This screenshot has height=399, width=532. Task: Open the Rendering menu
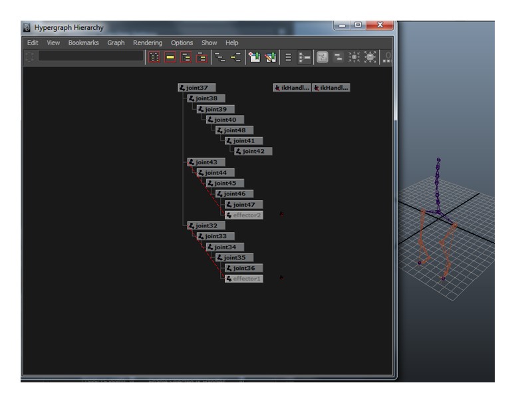pos(147,43)
